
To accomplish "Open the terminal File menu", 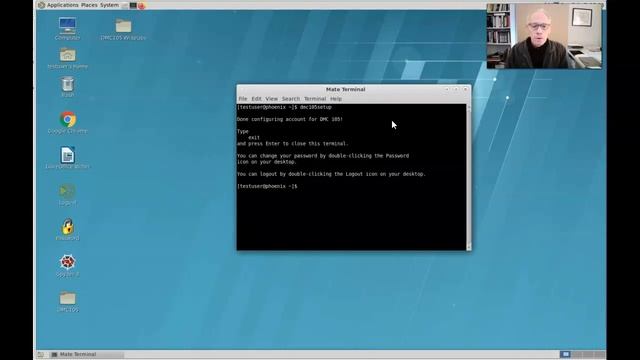I will pyautogui.click(x=243, y=99).
